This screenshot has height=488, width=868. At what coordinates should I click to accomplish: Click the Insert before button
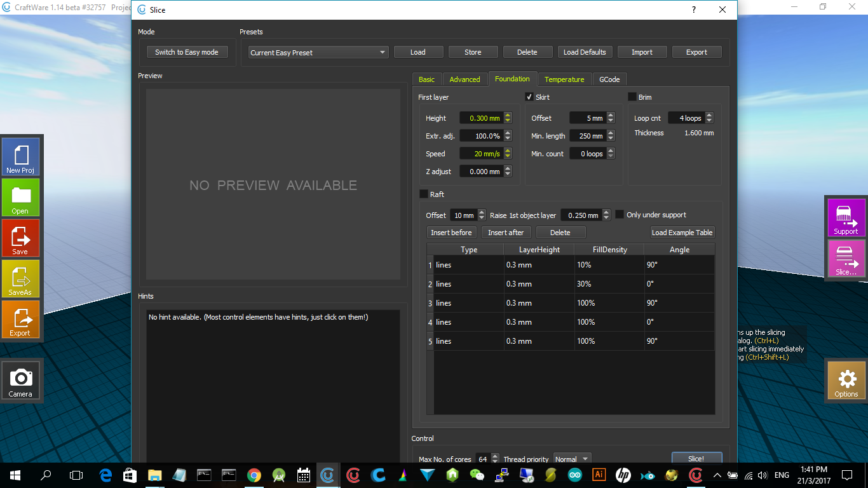pos(451,233)
